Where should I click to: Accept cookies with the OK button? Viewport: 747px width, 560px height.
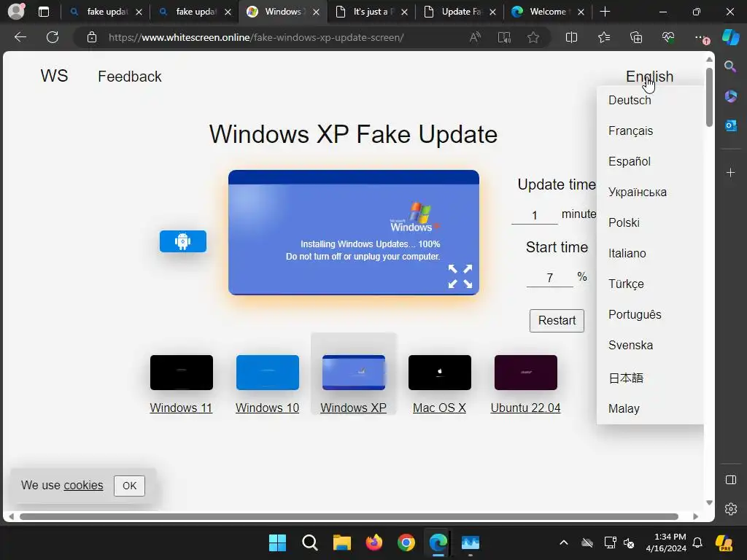point(129,486)
